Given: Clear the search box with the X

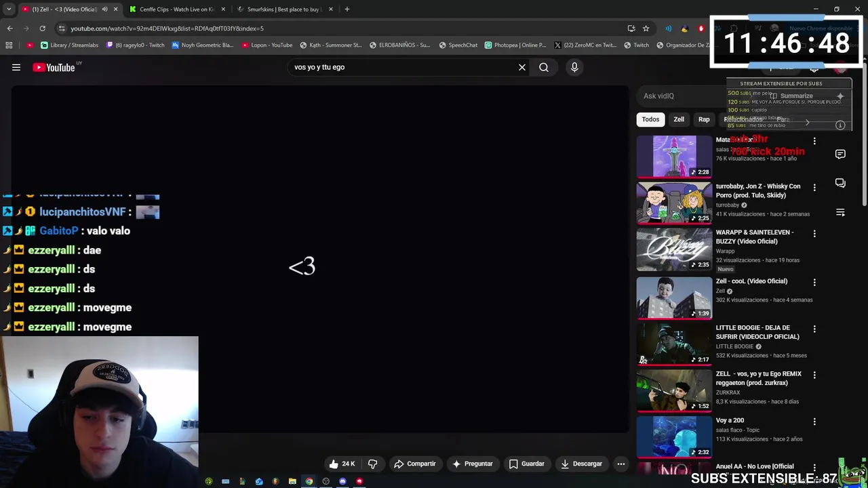Looking at the screenshot, I should [522, 67].
